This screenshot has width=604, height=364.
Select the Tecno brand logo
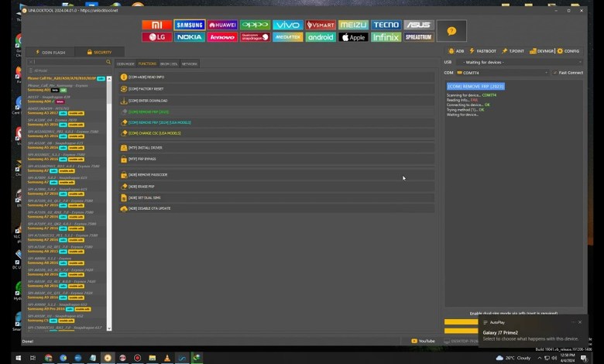[x=386, y=25]
